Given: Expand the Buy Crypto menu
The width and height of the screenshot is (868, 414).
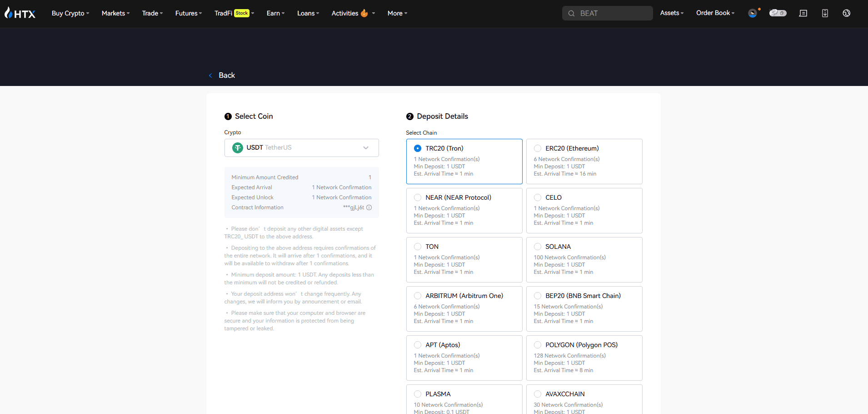Looking at the screenshot, I should 70,13.
